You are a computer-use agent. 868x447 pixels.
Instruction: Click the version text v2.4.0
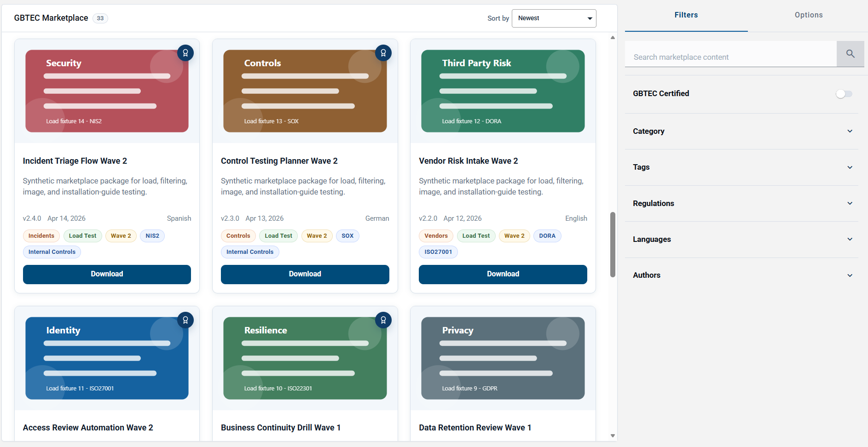pyautogui.click(x=32, y=218)
